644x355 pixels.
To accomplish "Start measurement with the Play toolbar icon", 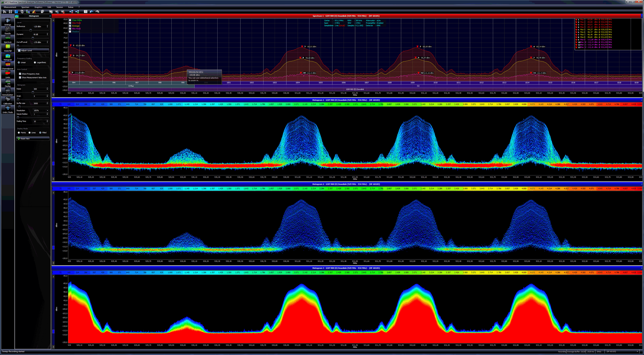I will 5,12.
